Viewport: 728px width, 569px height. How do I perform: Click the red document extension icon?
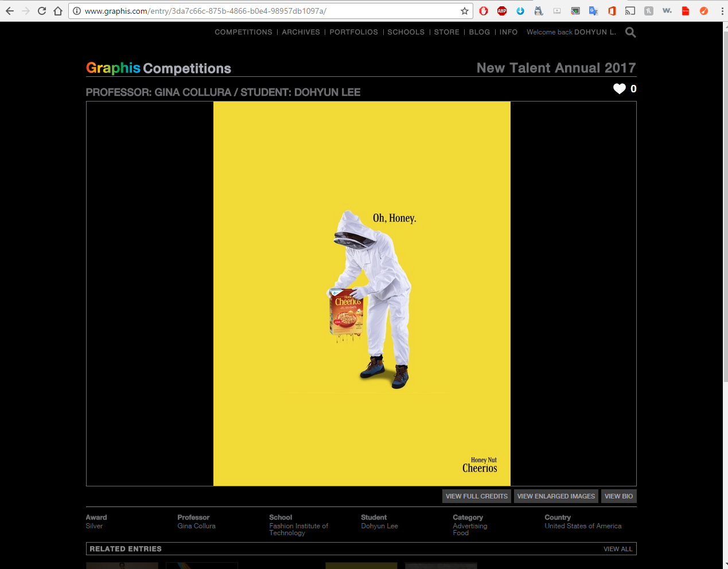pyautogui.click(x=686, y=11)
